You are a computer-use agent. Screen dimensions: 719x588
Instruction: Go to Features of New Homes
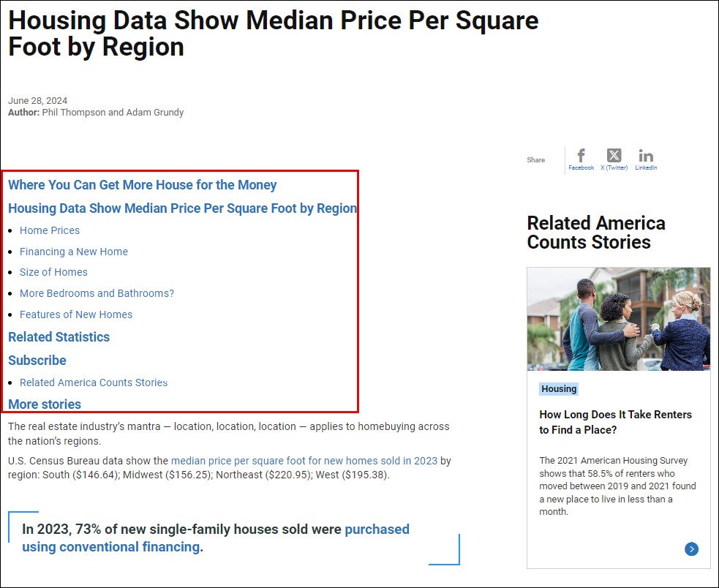(x=76, y=314)
